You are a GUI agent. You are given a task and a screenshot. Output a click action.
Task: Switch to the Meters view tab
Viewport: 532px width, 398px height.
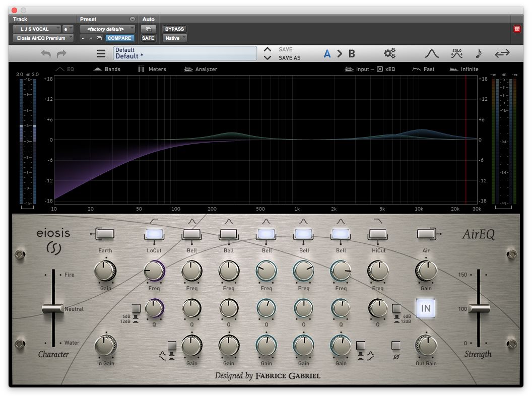[152, 69]
